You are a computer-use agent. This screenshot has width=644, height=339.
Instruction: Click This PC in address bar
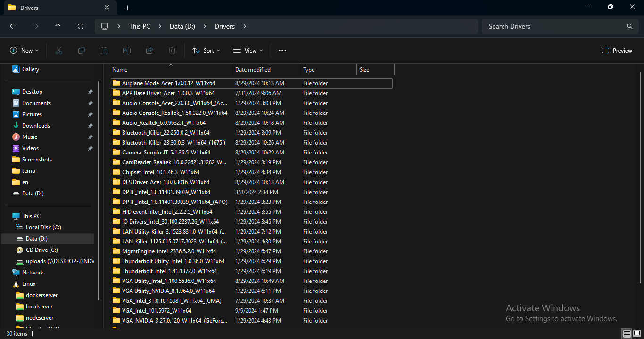140,26
